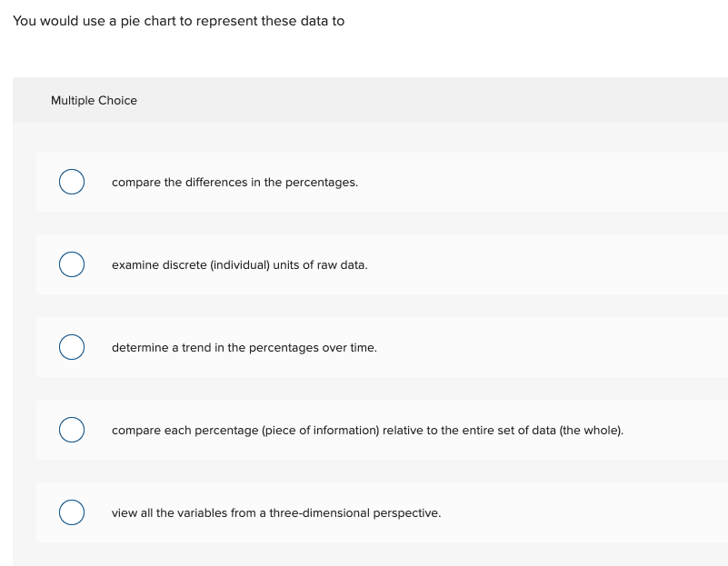Click the row containing the first answer option

382,182
